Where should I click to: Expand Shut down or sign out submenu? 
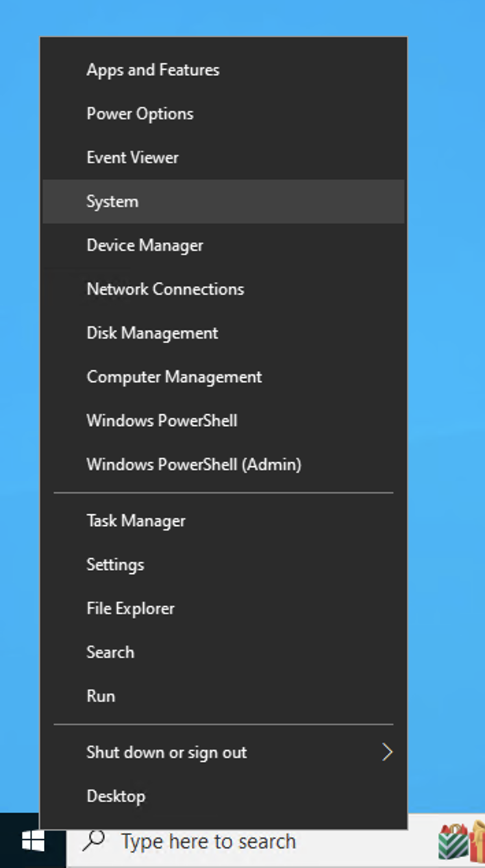pos(223,753)
